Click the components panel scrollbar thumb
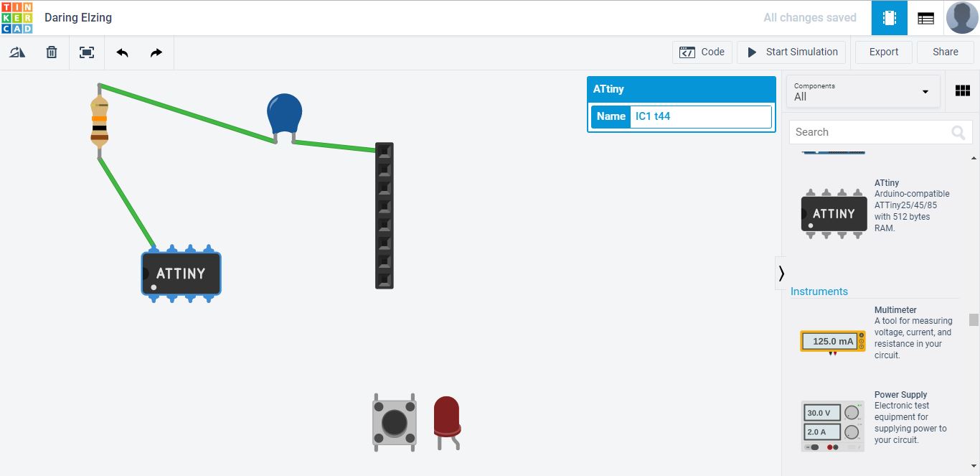This screenshot has height=476, width=980. (974, 319)
